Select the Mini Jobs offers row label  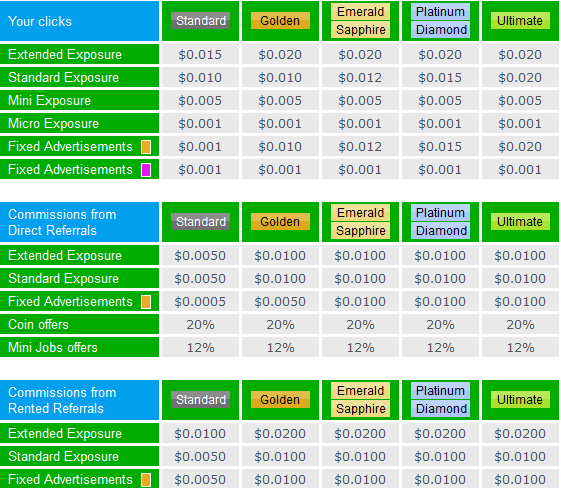click(53, 347)
